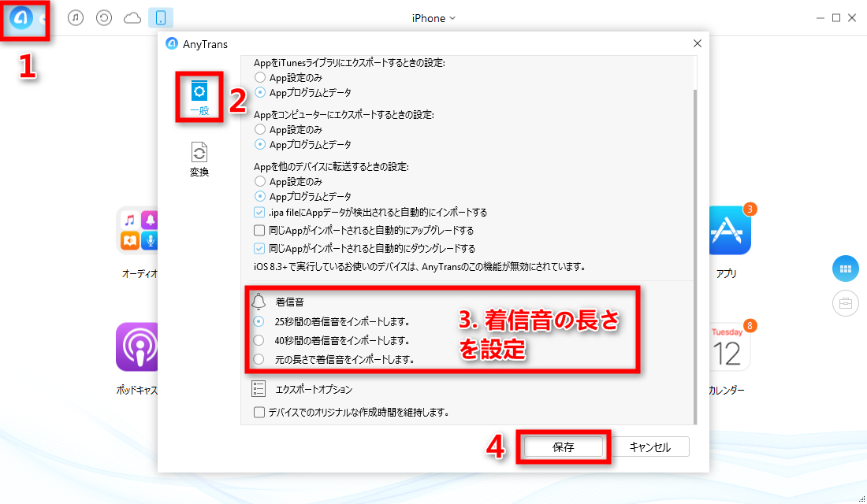The height and width of the screenshot is (504, 867).
Task: Select the device manager phone icon
Action: pyautogui.click(x=161, y=18)
